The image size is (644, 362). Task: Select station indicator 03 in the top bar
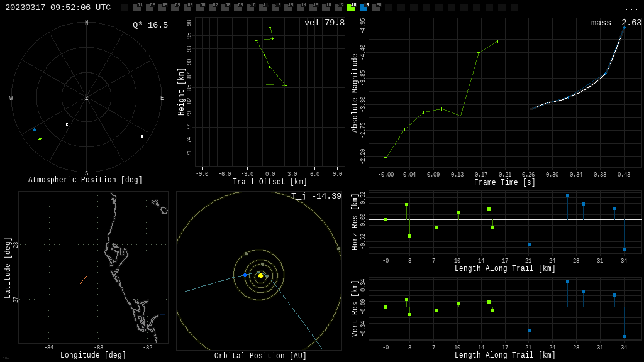point(162,7)
